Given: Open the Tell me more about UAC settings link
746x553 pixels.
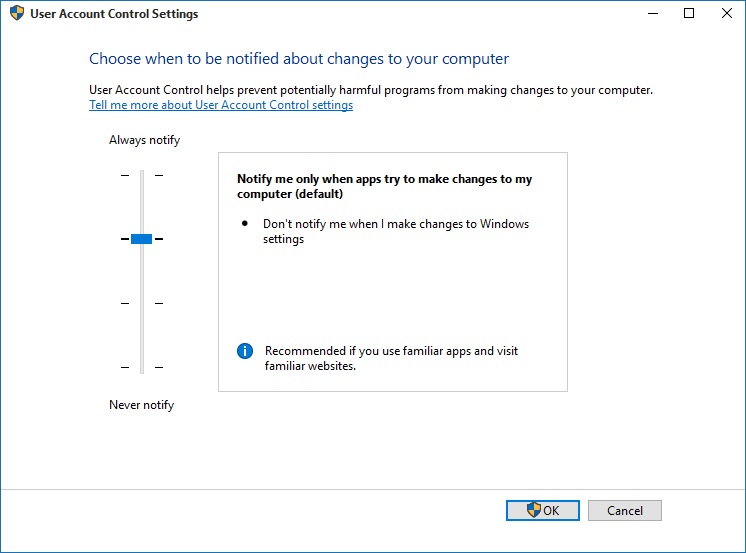Looking at the screenshot, I should [x=221, y=105].
